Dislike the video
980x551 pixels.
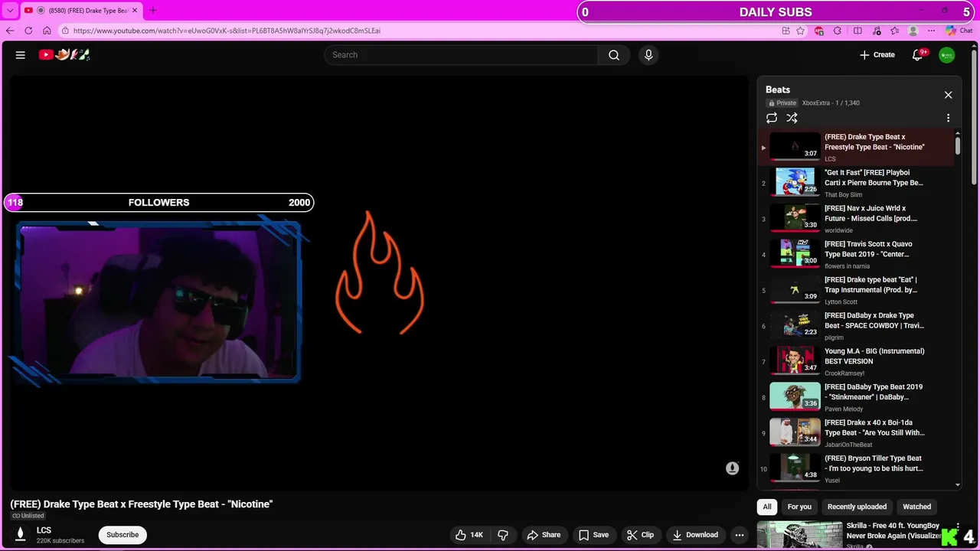pyautogui.click(x=503, y=535)
